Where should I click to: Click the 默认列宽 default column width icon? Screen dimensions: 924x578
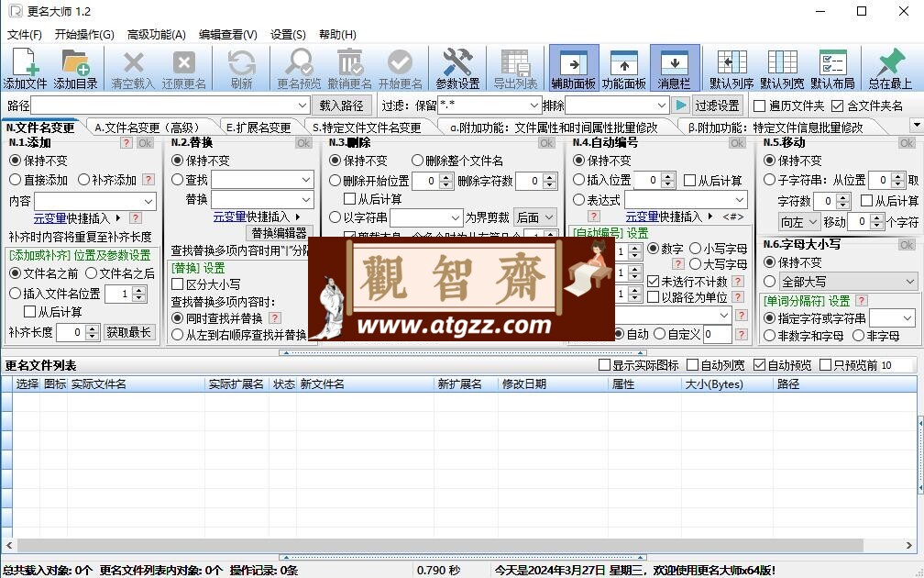(x=782, y=68)
